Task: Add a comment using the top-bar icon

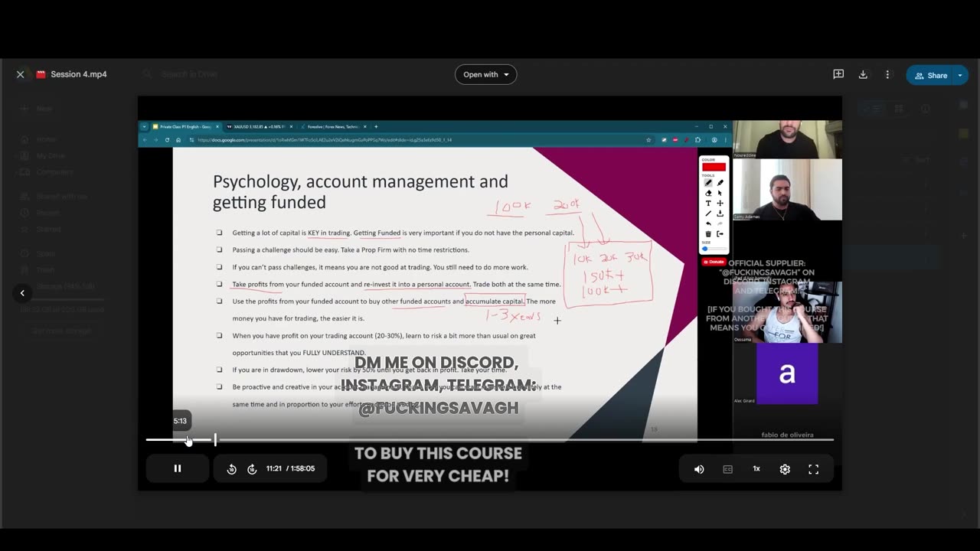Action: click(838, 74)
